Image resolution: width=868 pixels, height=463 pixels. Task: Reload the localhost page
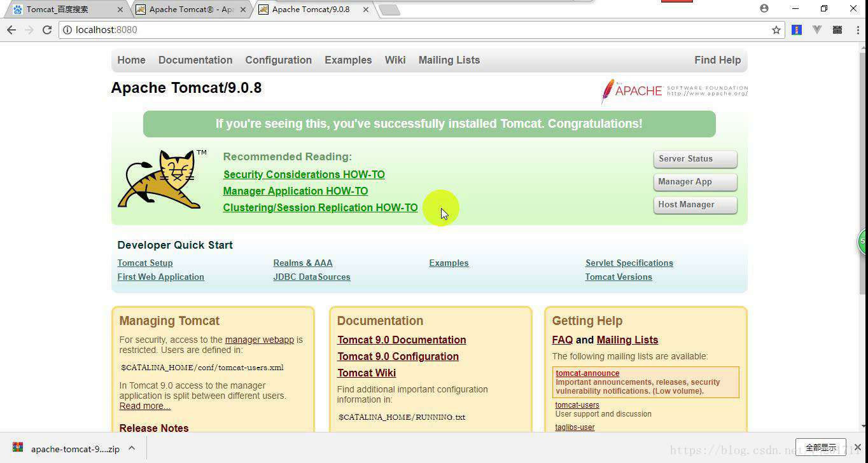tap(46, 30)
